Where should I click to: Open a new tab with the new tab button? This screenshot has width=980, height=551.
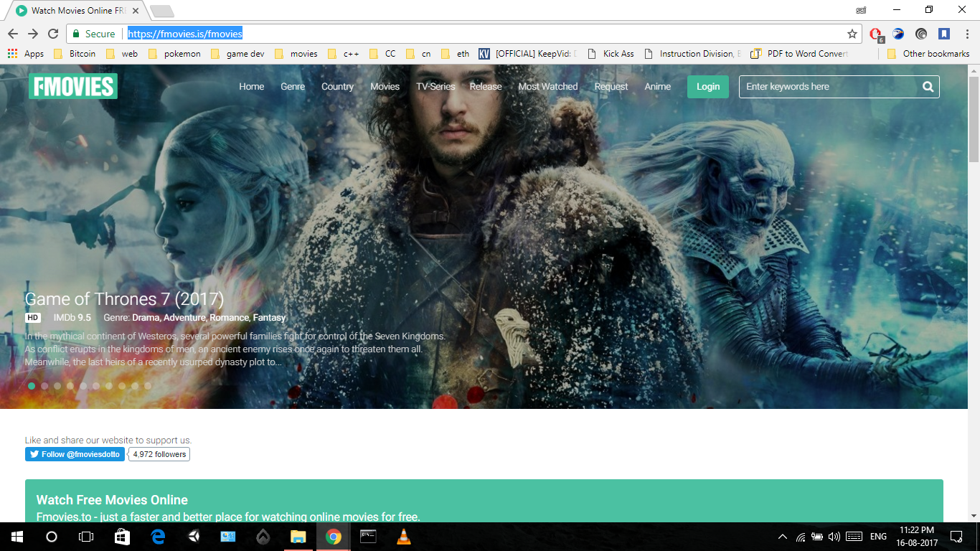click(162, 11)
